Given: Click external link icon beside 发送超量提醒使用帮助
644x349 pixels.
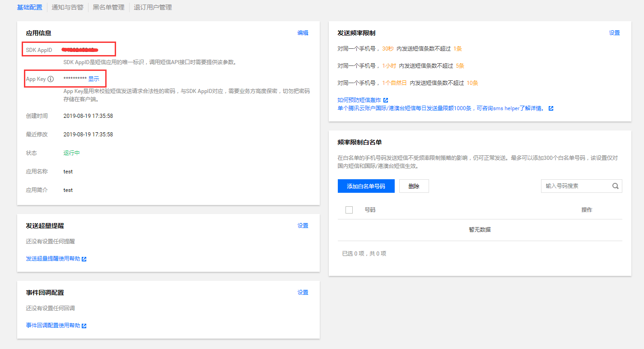Looking at the screenshot, I should coord(84,259).
